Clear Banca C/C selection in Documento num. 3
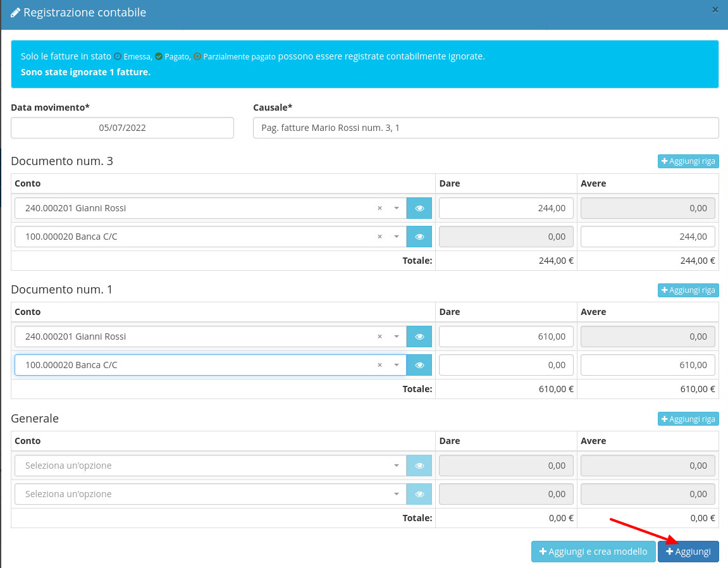Screen dimensions: 728x568 [379, 237]
